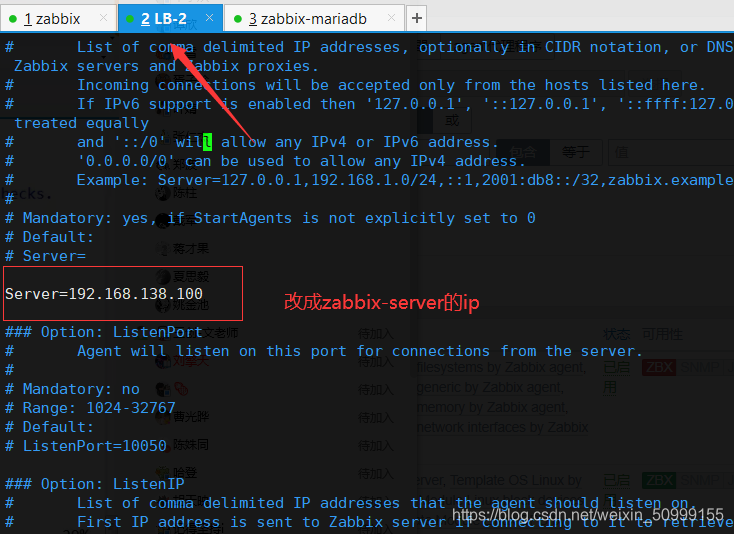Click the 'If IPv6 support is enabled' line
Viewport: 734px width, 534px height.
coord(369,104)
